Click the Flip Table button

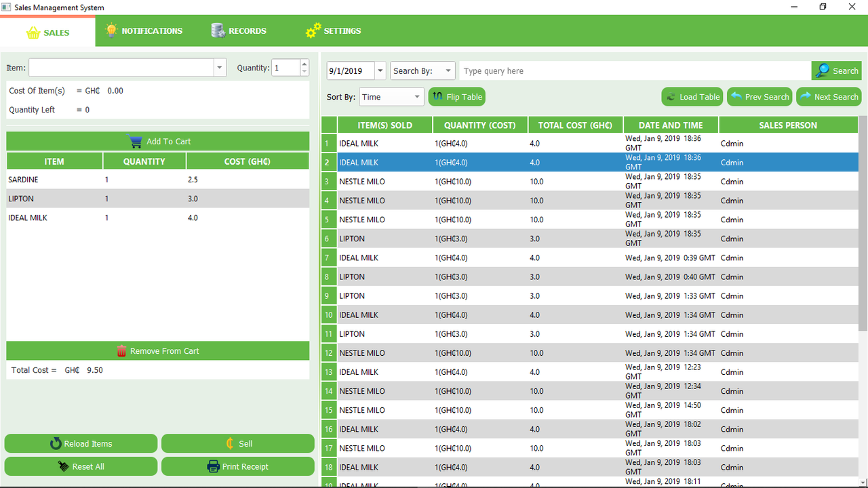(457, 97)
